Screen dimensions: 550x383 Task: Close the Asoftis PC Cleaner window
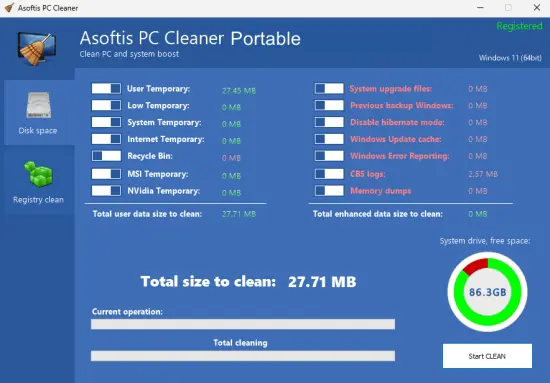coord(537,8)
